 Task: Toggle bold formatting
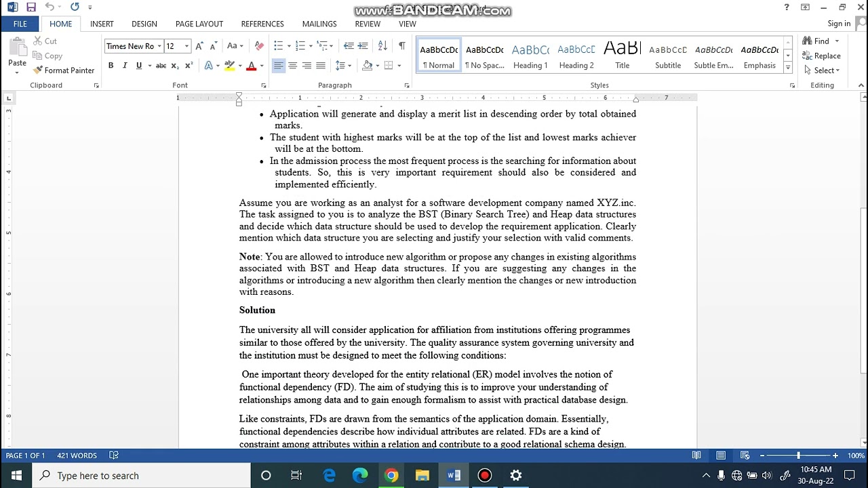pyautogui.click(x=111, y=66)
